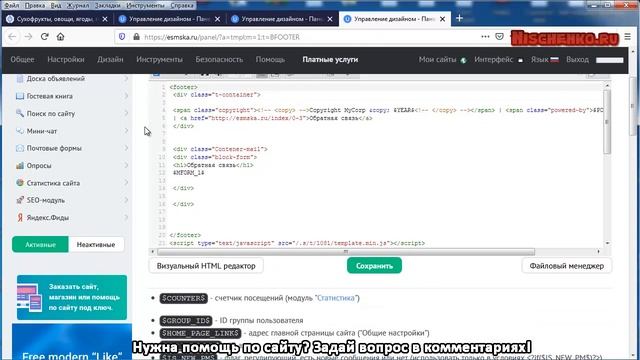The height and width of the screenshot is (360, 640).
Task: Click the Заказать сайт promo banner
Action: [72, 297]
